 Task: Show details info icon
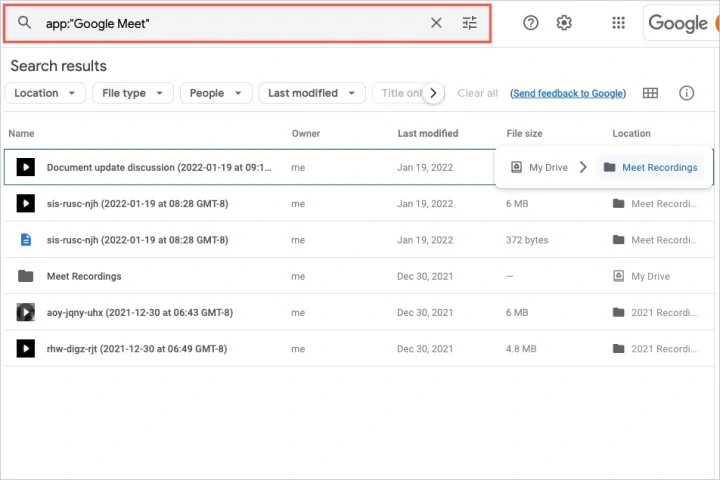coord(686,93)
